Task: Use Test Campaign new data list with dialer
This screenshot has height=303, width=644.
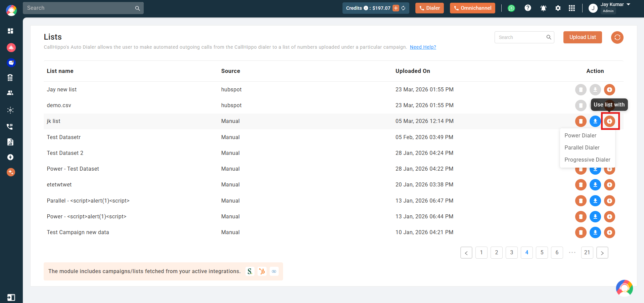Action: point(610,232)
